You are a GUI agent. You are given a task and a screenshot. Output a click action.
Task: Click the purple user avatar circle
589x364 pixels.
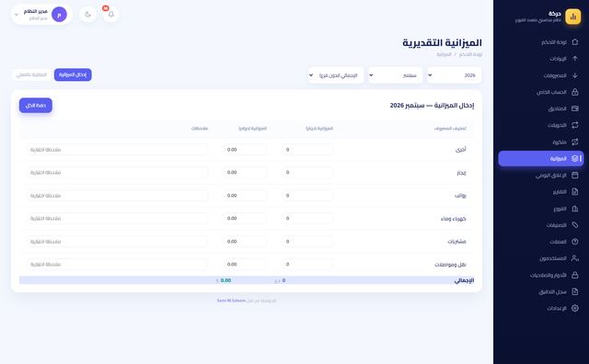(59, 15)
